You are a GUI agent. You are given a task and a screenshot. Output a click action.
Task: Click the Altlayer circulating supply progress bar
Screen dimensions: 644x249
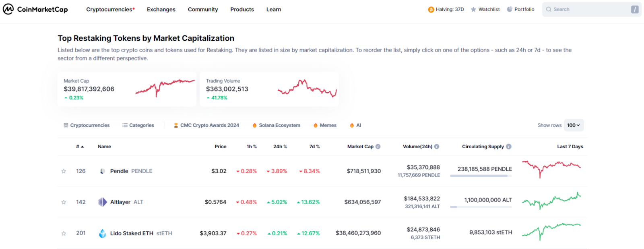tap(481, 207)
